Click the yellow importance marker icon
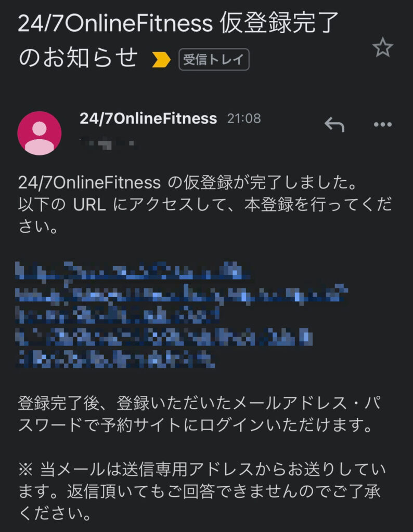The image size is (413, 532). (161, 60)
